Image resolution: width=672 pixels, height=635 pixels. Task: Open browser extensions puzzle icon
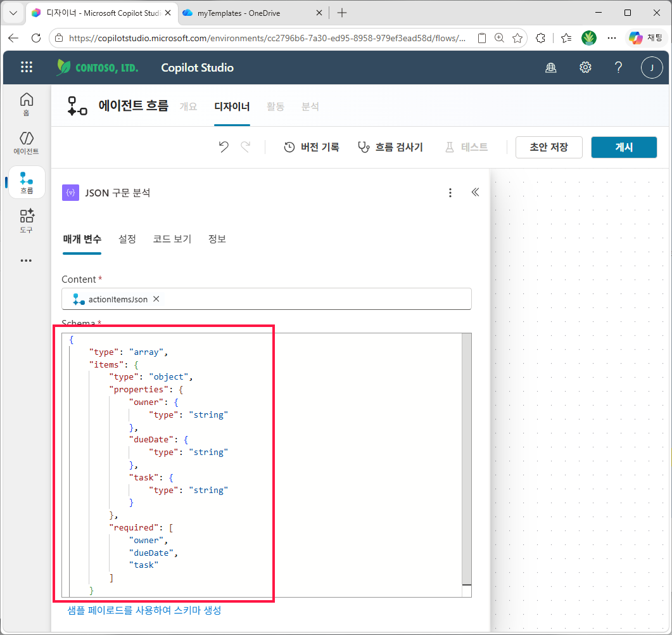point(540,38)
